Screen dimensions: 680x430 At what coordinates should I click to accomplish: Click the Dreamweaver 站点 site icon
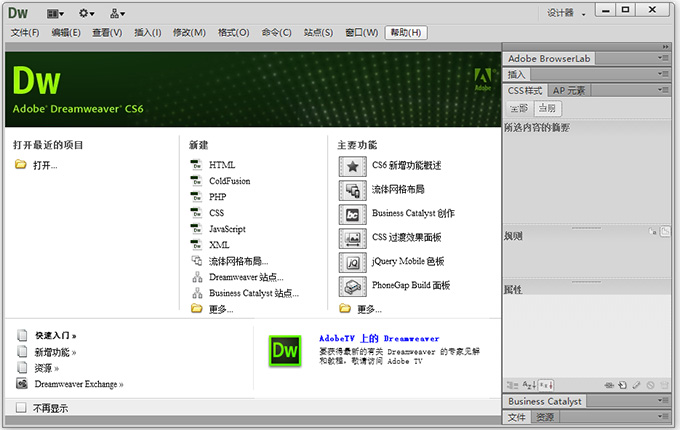[x=197, y=277]
